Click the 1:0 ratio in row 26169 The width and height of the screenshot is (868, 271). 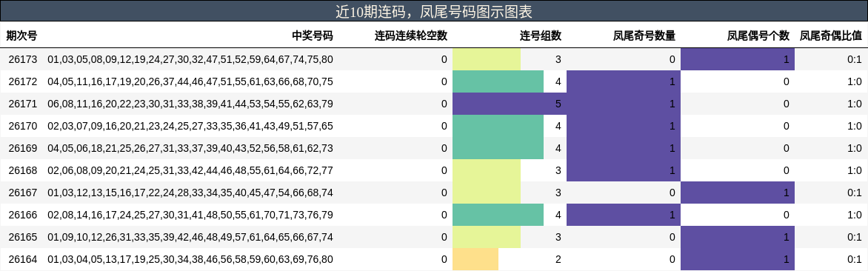[855, 148]
